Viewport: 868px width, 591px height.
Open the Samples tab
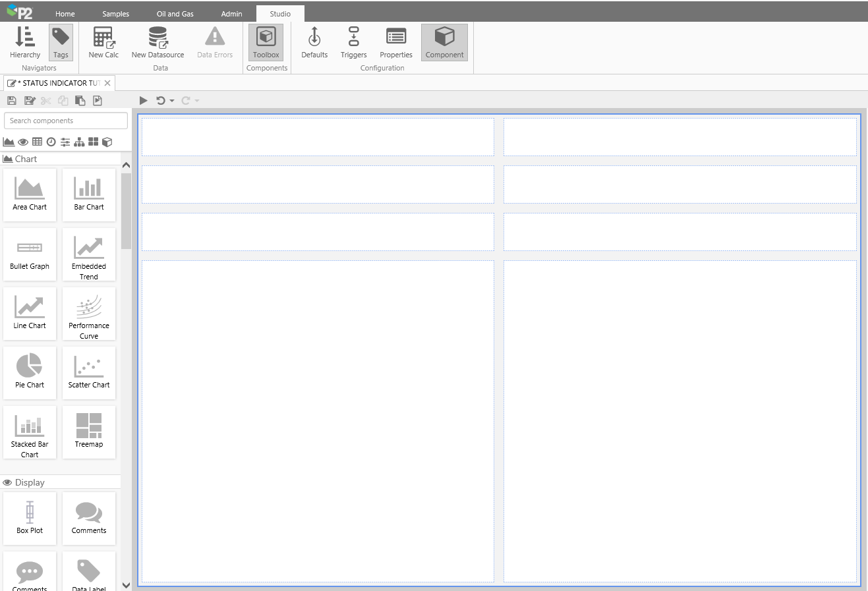pos(115,14)
